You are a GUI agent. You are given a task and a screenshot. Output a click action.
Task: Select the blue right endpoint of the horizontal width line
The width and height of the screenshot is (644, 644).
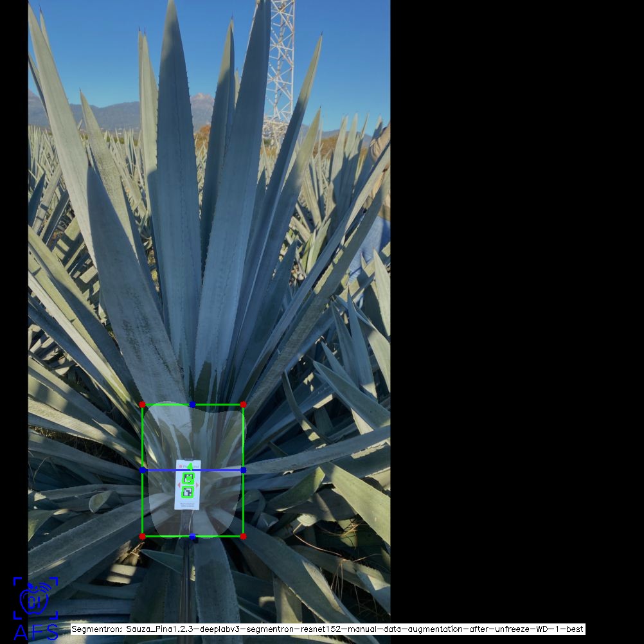tap(243, 470)
